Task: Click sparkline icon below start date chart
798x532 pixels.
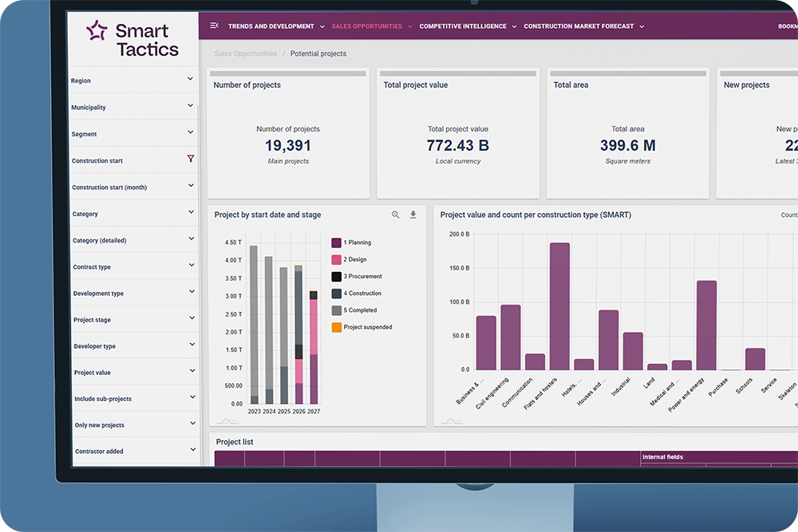Action: click(x=227, y=421)
